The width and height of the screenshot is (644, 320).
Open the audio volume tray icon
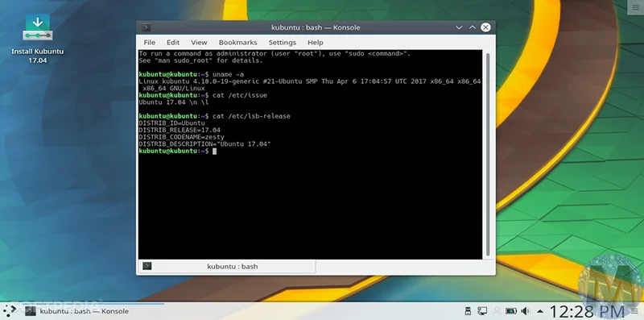pos(526,311)
